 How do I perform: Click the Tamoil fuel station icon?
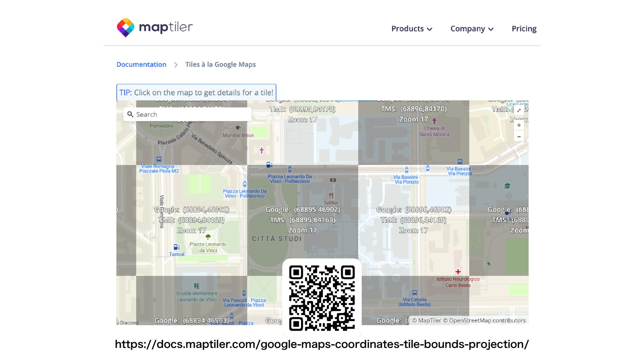[176, 247]
